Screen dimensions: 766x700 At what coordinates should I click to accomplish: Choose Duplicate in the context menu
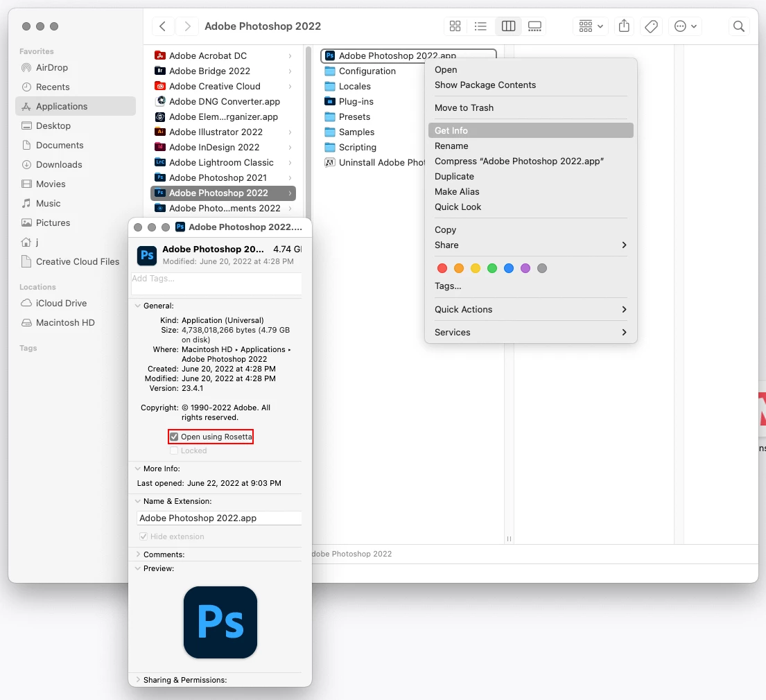[x=530, y=176]
